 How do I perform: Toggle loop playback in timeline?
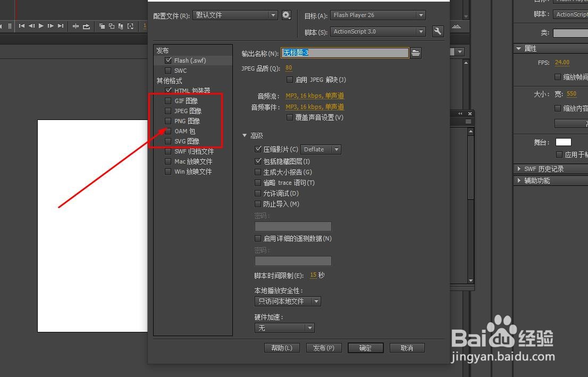coord(86,26)
